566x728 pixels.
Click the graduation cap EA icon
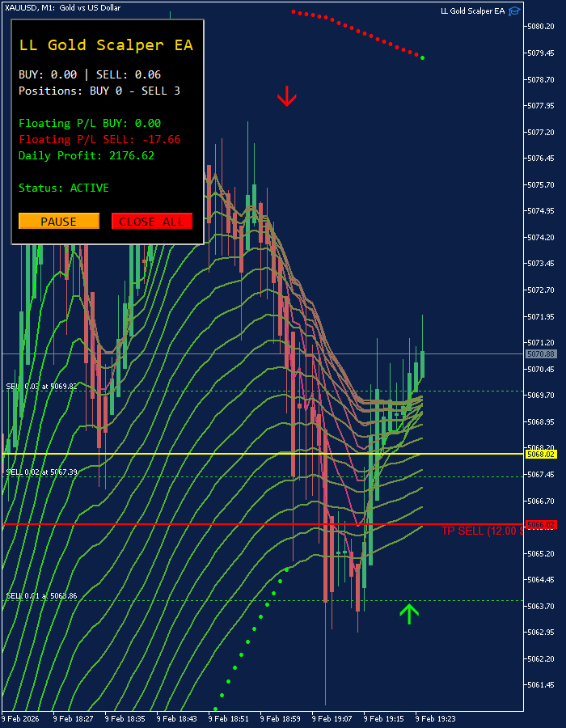pyautogui.click(x=514, y=11)
